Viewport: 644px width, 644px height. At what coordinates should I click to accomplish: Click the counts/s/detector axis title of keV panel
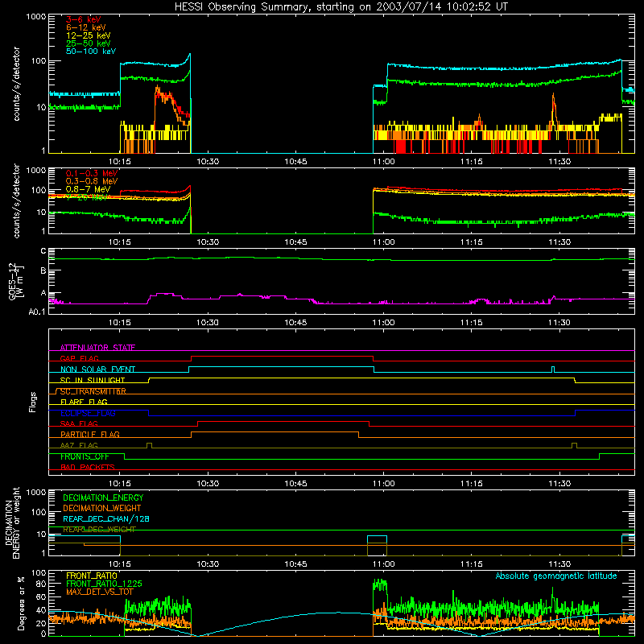(x=16, y=84)
